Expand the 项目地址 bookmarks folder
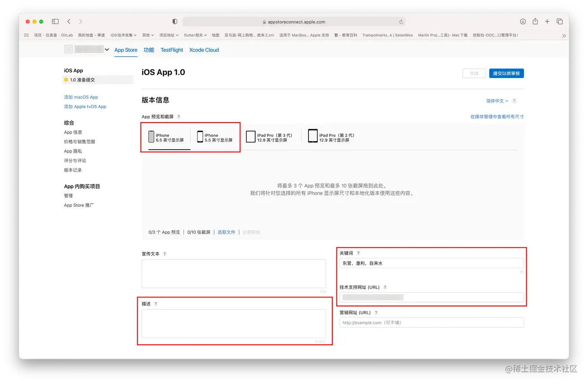588x384 pixels. pyautogui.click(x=169, y=35)
